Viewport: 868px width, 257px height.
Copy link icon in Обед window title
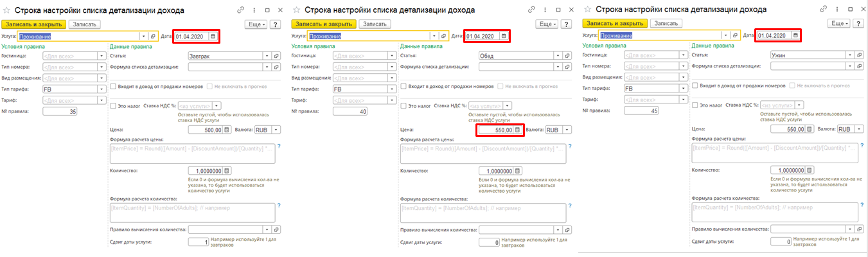tap(531, 11)
